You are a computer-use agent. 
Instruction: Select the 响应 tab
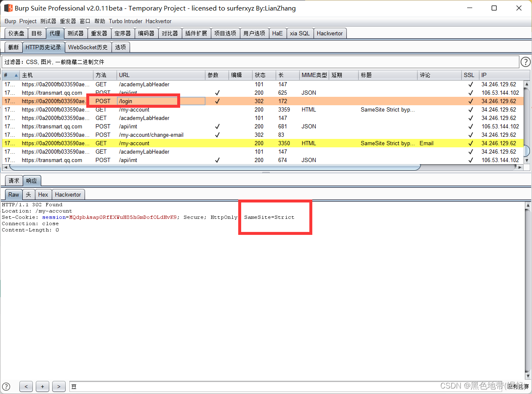(32, 181)
